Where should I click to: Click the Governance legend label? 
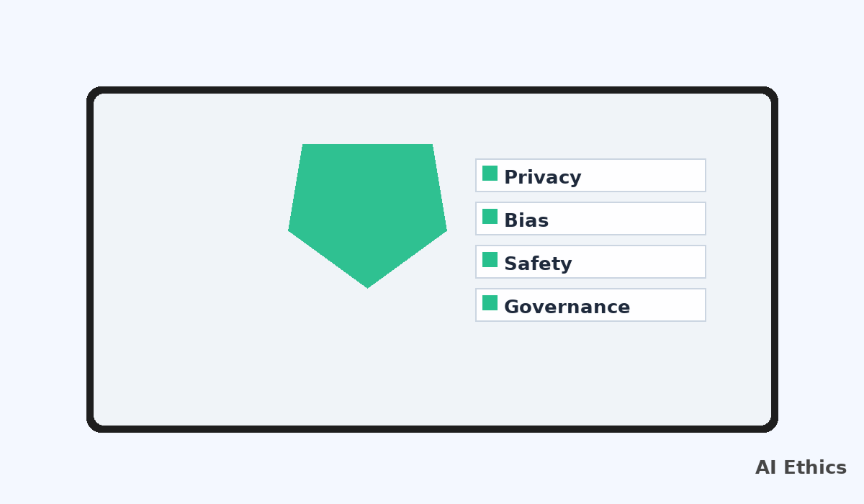point(567,307)
